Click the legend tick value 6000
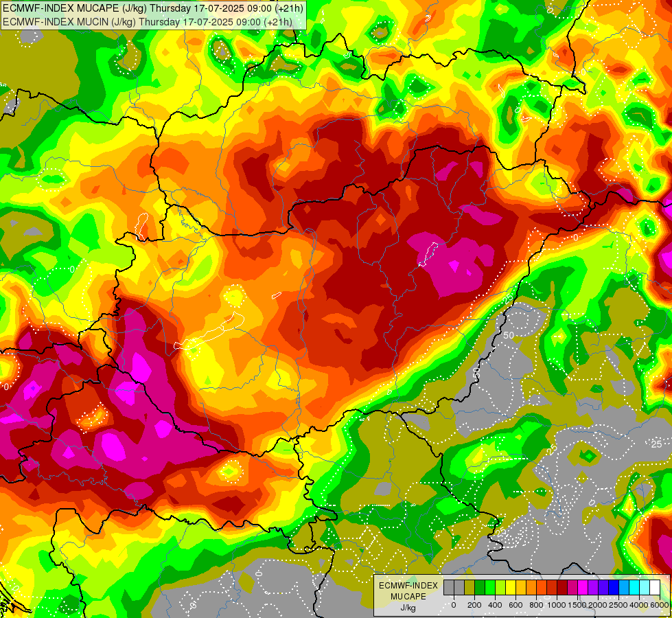The image size is (672, 618). point(660,605)
